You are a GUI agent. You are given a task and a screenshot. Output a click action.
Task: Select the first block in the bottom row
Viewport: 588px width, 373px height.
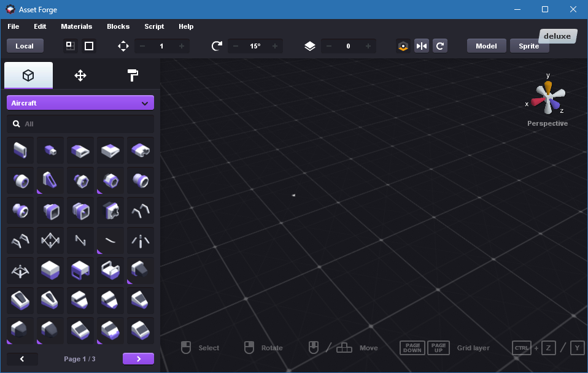(x=20, y=331)
